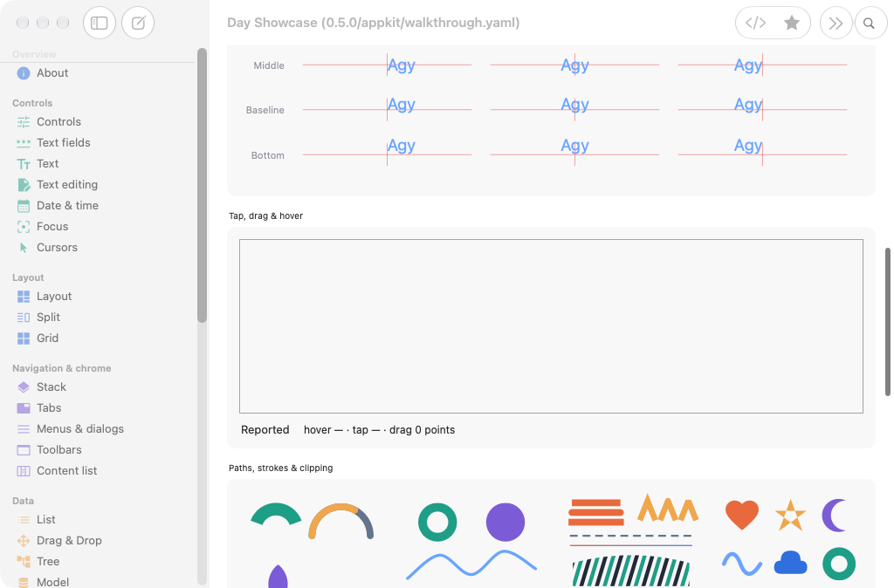This screenshot has height=588, width=894.
Task: Click the List rows icon
Action: (x=24, y=520)
